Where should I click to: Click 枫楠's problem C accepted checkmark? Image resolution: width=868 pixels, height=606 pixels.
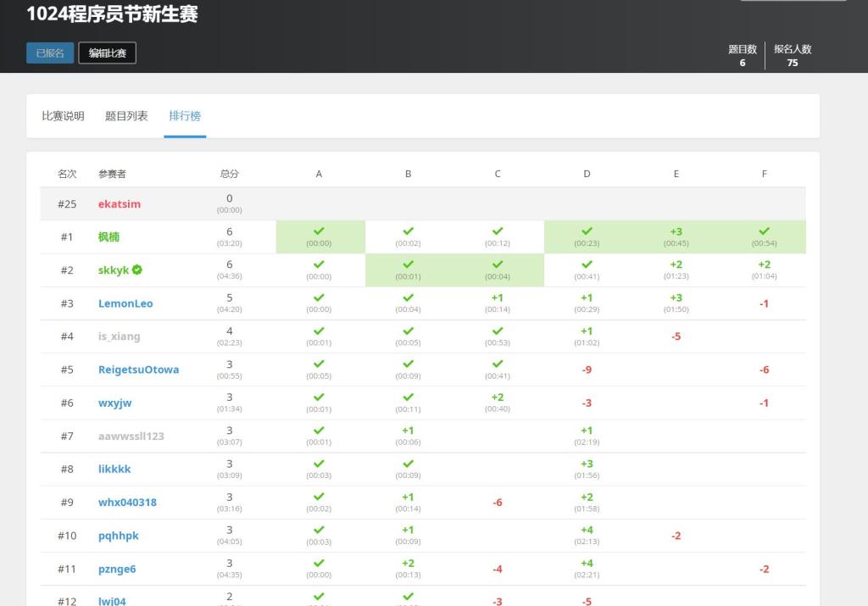tap(498, 231)
